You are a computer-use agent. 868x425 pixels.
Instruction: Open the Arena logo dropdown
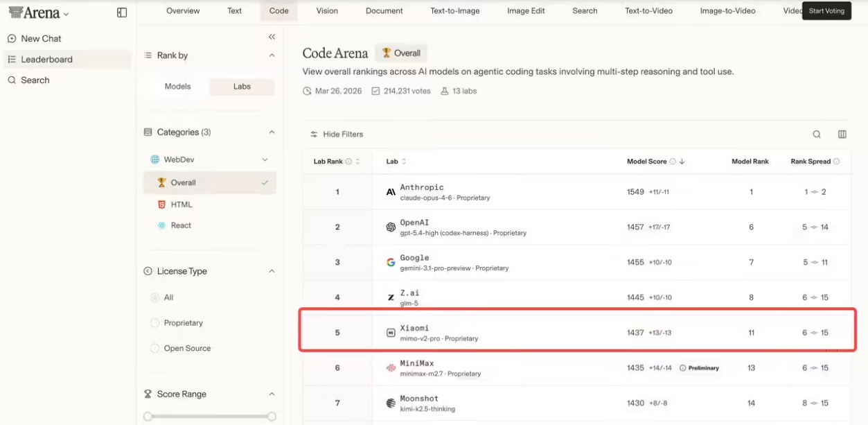pyautogui.click(x=39, y=12)
